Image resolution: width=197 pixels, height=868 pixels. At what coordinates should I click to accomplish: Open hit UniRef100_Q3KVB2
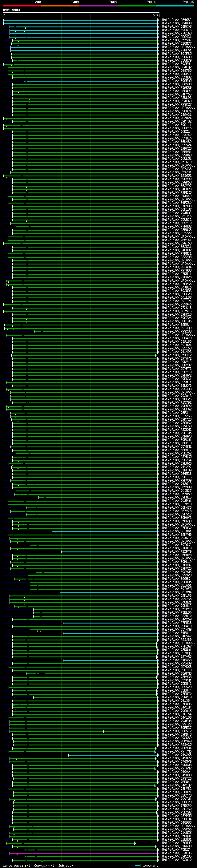[x=177, y=789]
